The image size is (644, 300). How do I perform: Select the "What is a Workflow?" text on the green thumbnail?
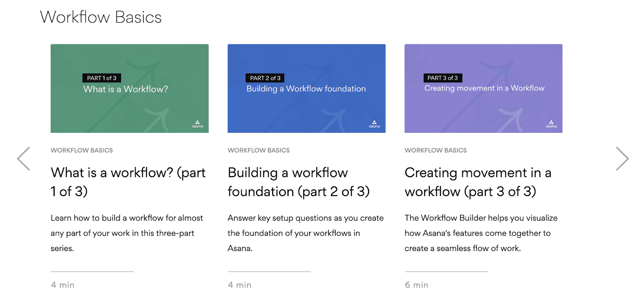pyautogui.click(x=126, y=89)
